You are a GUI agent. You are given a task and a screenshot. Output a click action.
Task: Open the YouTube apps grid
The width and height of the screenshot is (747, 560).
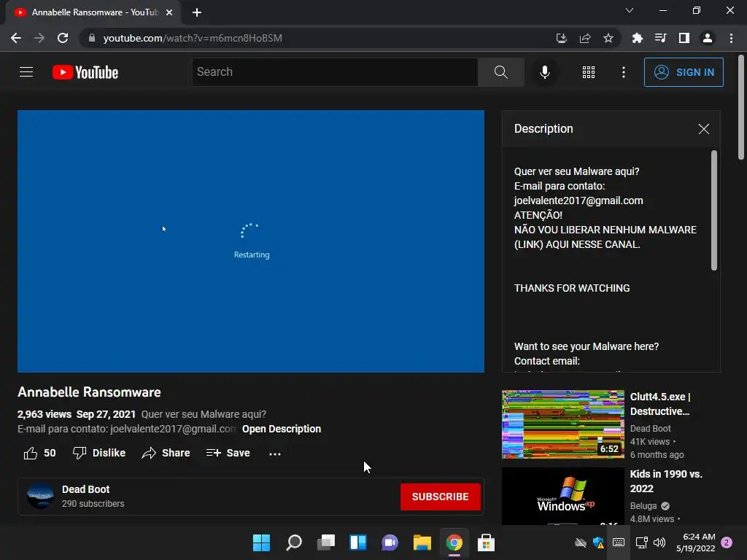click(x=589, y=72)
